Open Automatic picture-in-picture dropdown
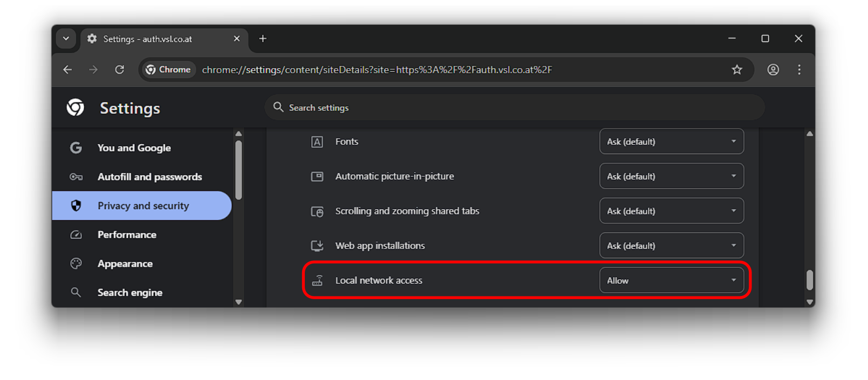 [x=671, y=176]
